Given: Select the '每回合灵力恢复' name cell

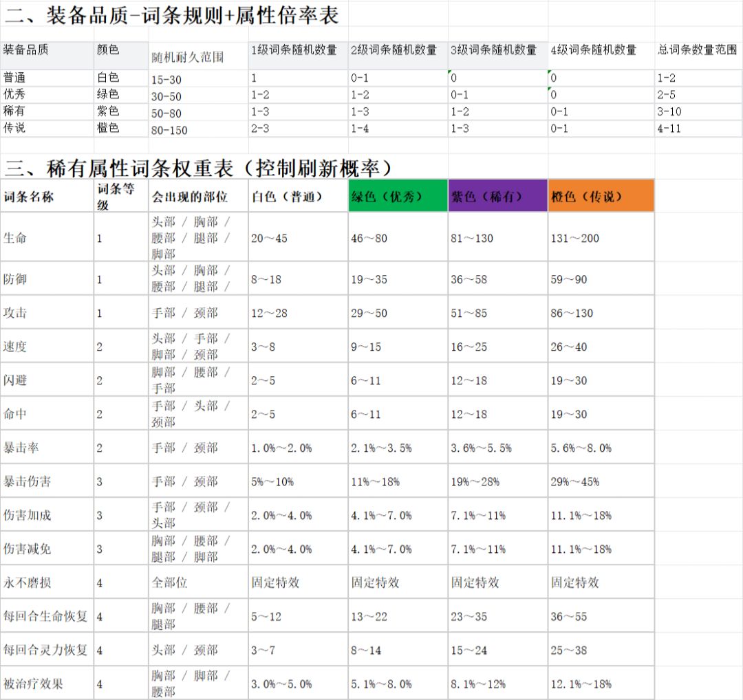Looking at the screenshot, I should [45, 650].
